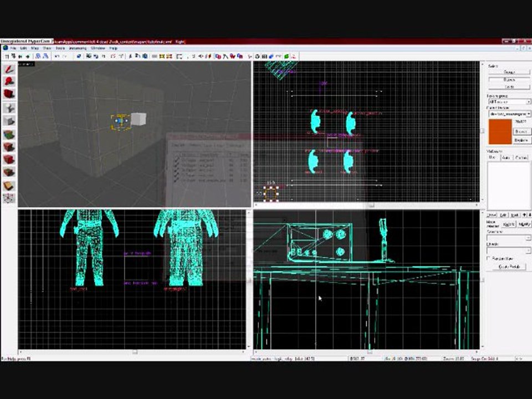Open the Map menu
The height and width of the screenshot is (399, 532).
(x=34, y=48)
